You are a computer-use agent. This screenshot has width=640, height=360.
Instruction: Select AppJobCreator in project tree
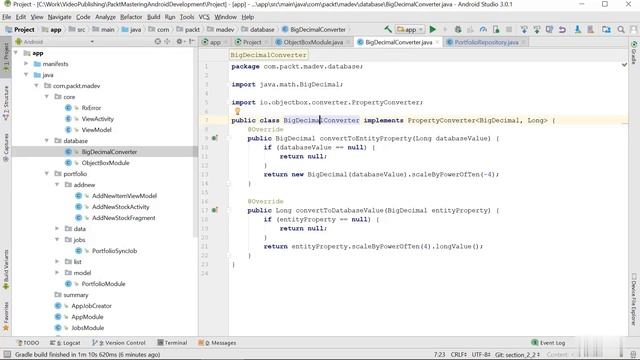click(91, 306)
